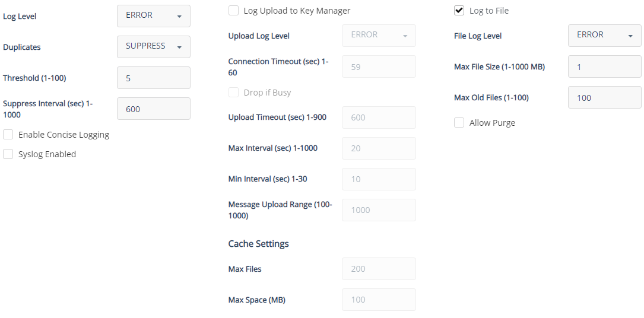Viewport: 644px width, 318px height.
Task: Click the Threshold (1-100) input field
Action: (x=153, y=78)
